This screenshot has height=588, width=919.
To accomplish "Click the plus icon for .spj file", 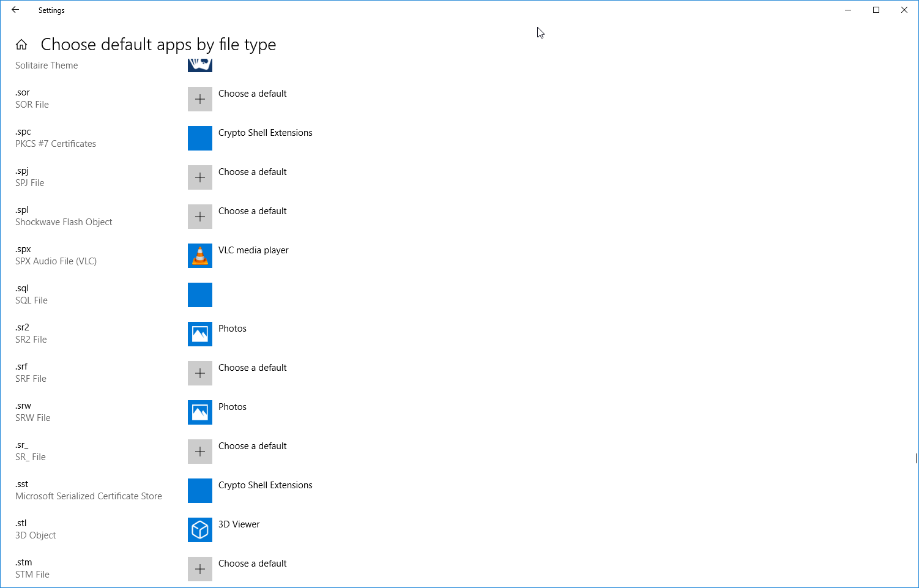I will (200, 177).
